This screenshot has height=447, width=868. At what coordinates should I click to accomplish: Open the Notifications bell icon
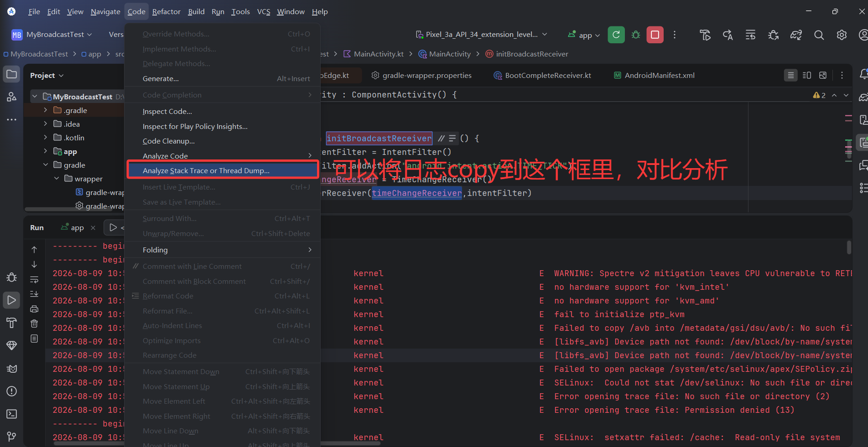click(x=863, y=74)
